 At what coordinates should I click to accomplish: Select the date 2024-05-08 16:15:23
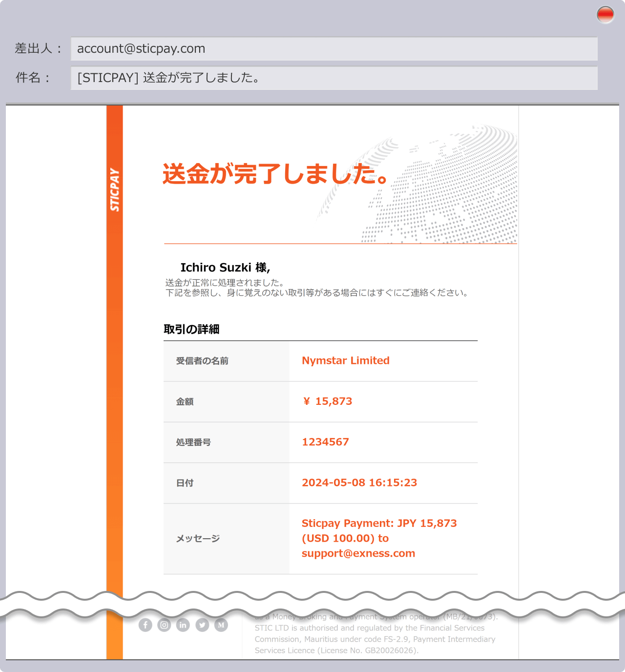[x=359, y=483]
